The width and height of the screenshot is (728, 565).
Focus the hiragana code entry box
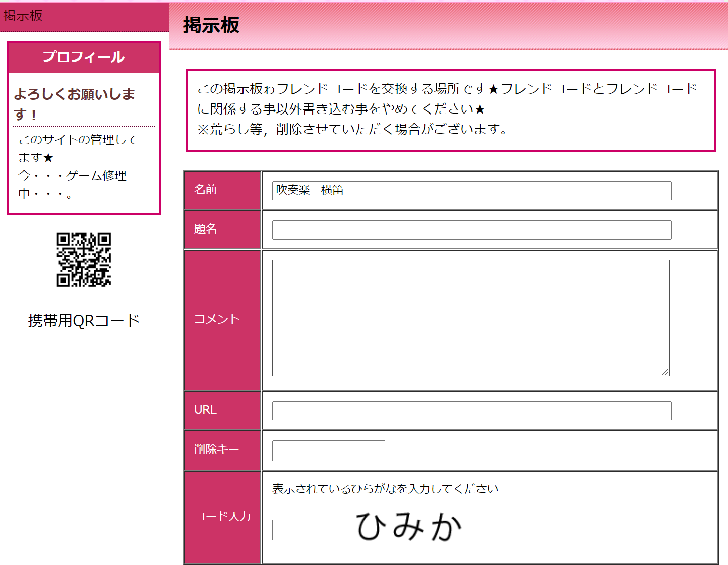point(305,530)
